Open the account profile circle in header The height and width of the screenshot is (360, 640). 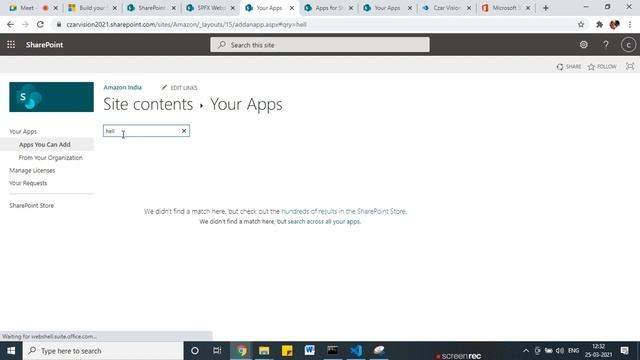629,44
